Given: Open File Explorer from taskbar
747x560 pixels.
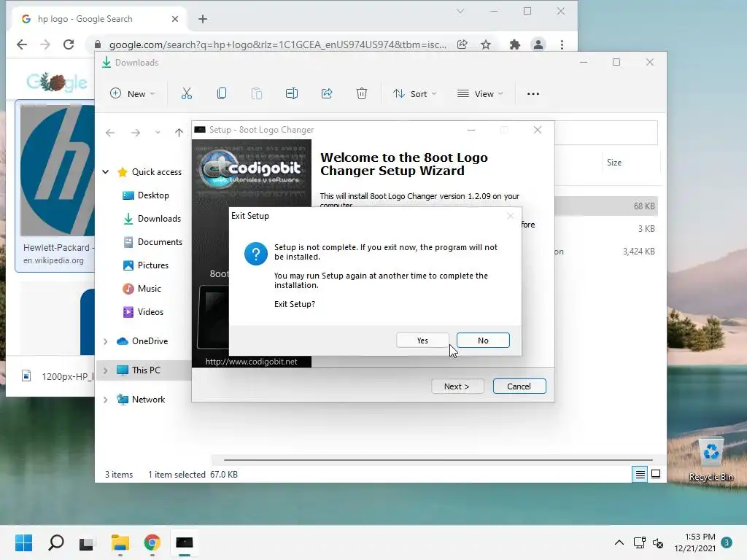Looking at the screenshot, I should (120, 542).
